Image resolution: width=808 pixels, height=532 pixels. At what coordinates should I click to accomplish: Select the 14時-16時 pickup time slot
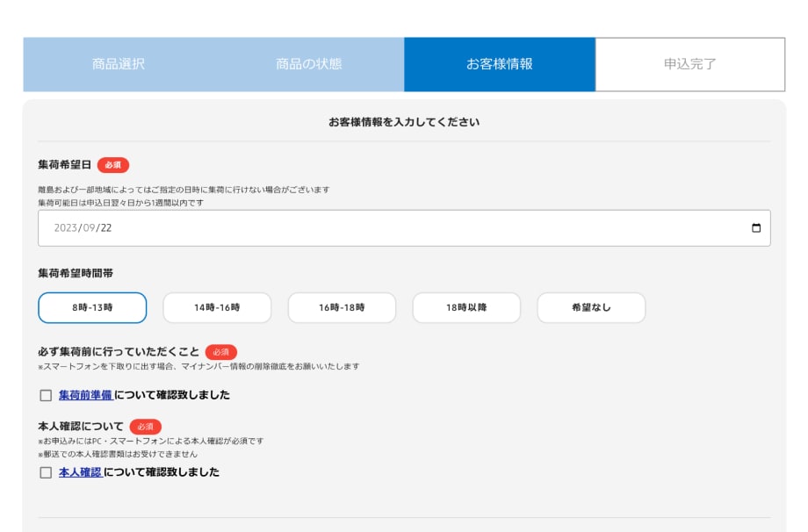click(217, 308)
